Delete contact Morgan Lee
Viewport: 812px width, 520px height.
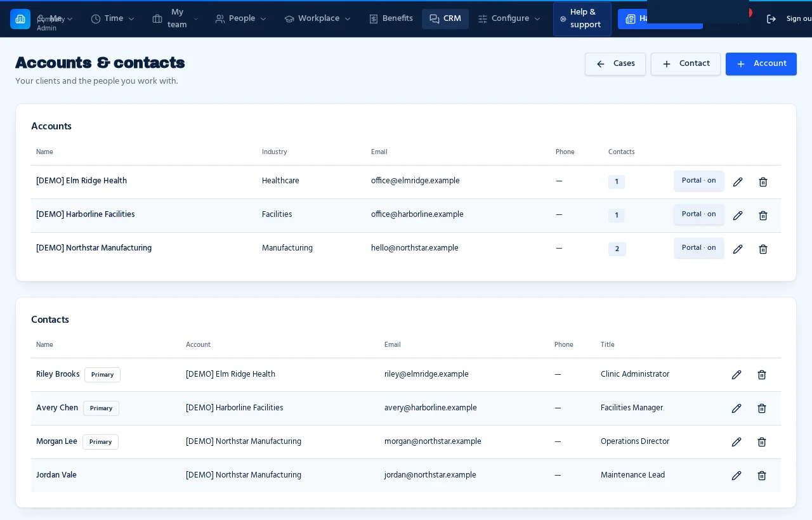[762, 442]
